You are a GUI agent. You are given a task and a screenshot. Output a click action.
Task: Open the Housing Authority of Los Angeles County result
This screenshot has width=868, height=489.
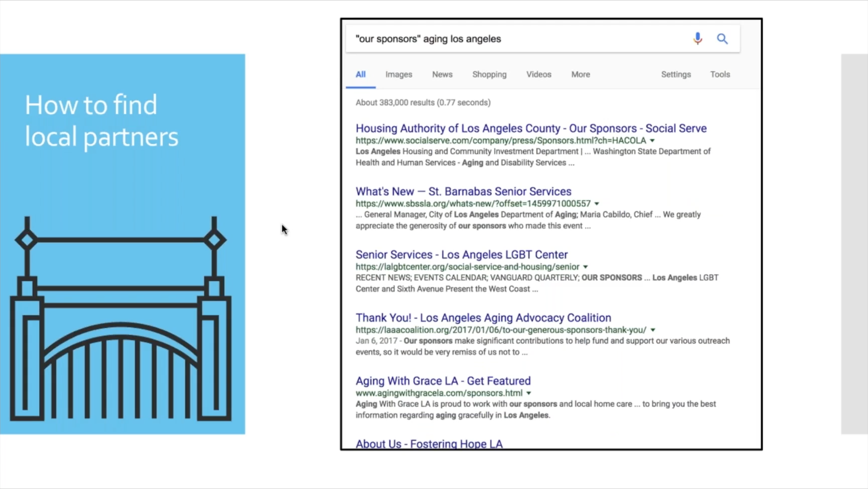pyautogui.click(x=531, y=128)
